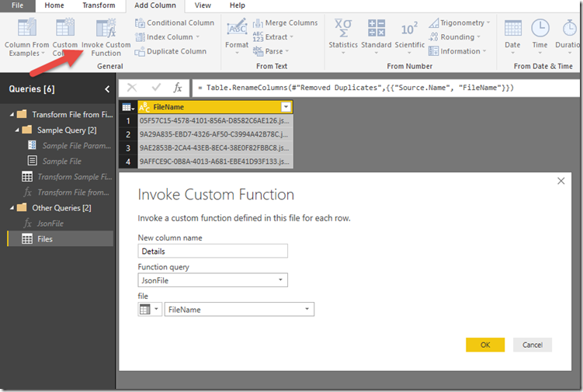
Task: Open the View ribbon tab
Action: [203, 5]
